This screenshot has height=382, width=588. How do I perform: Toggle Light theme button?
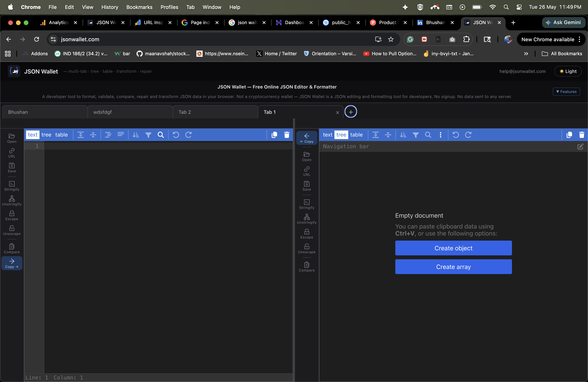tap(568, 71)
